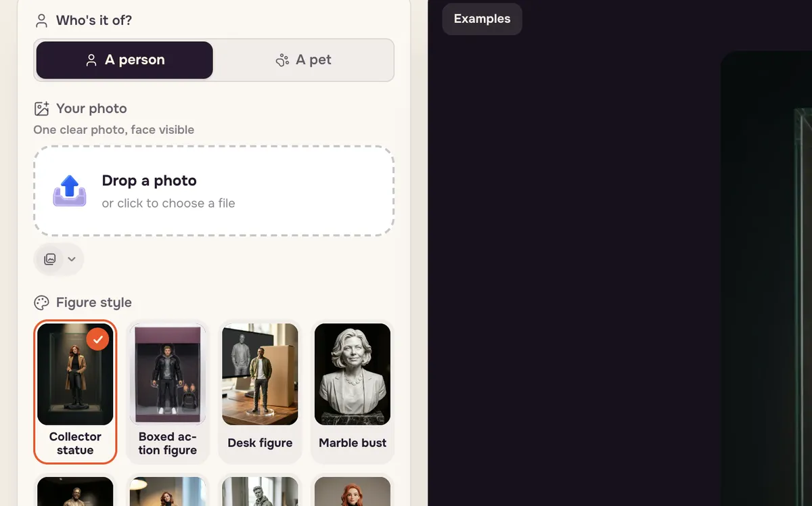Open the photo gallery icon button
Image resolution: width=812 pixels, height=506 pixels.
coord(50,259)
